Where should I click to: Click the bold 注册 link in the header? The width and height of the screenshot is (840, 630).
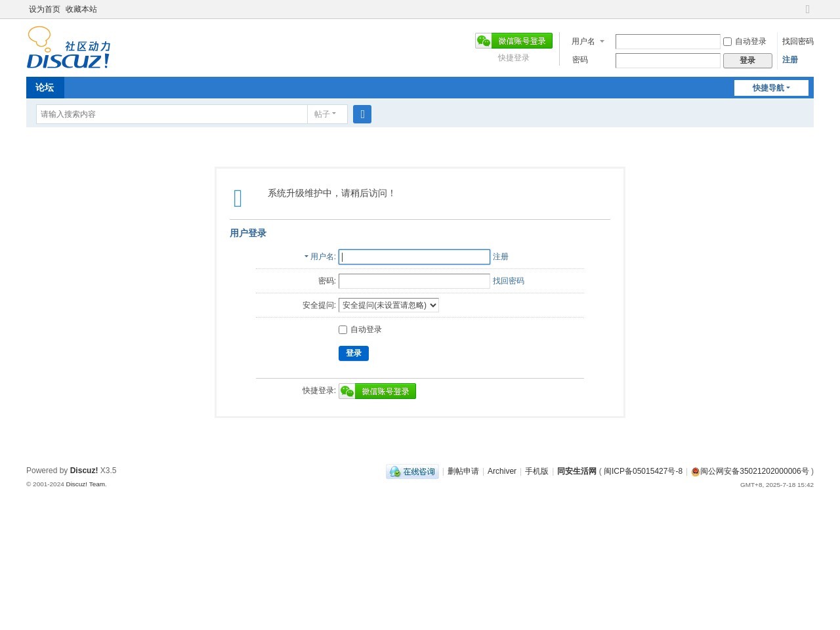(x=789, y=60)
